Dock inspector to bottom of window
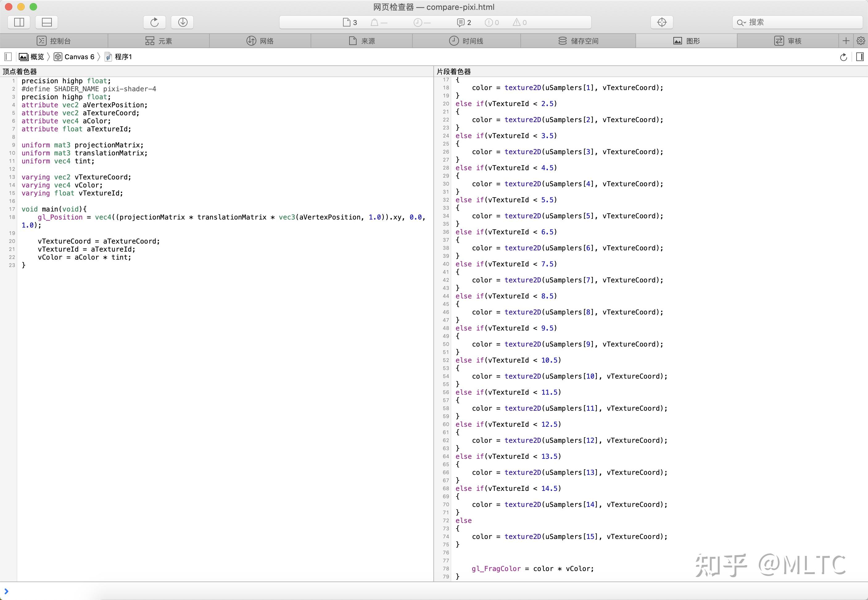 (x=47, y=22)
